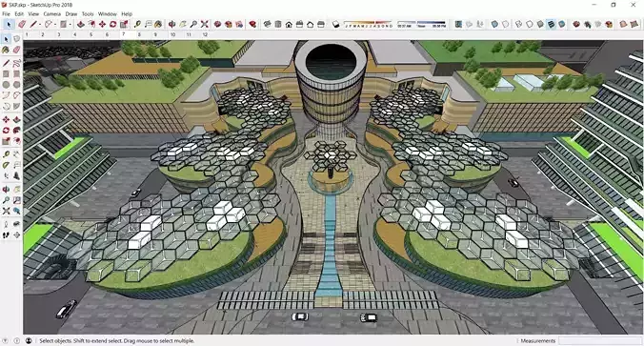Open the Draw menu
This screenshot has height=346, width=644.
pyautogui.click(x=71, y=14)
